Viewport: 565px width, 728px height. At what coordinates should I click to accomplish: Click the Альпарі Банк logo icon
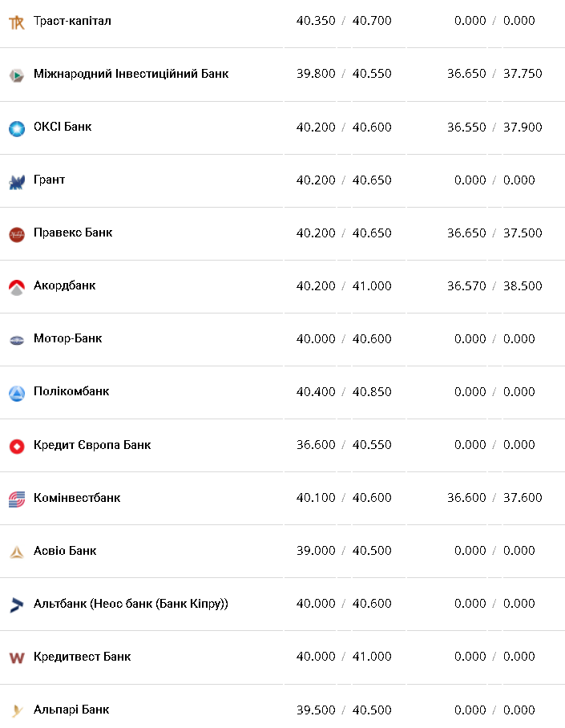click(x=17, y=710)
